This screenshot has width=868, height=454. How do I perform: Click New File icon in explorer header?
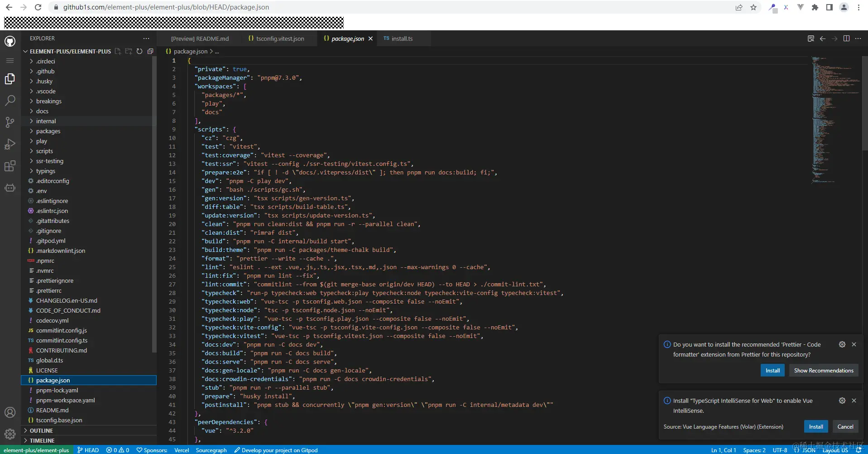click(118, 51)
